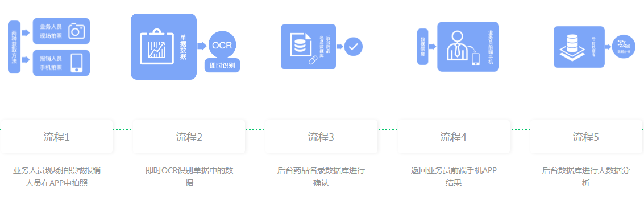
Task: Click description 即时OCR识别单据中的数据
Action: point(189,176)
